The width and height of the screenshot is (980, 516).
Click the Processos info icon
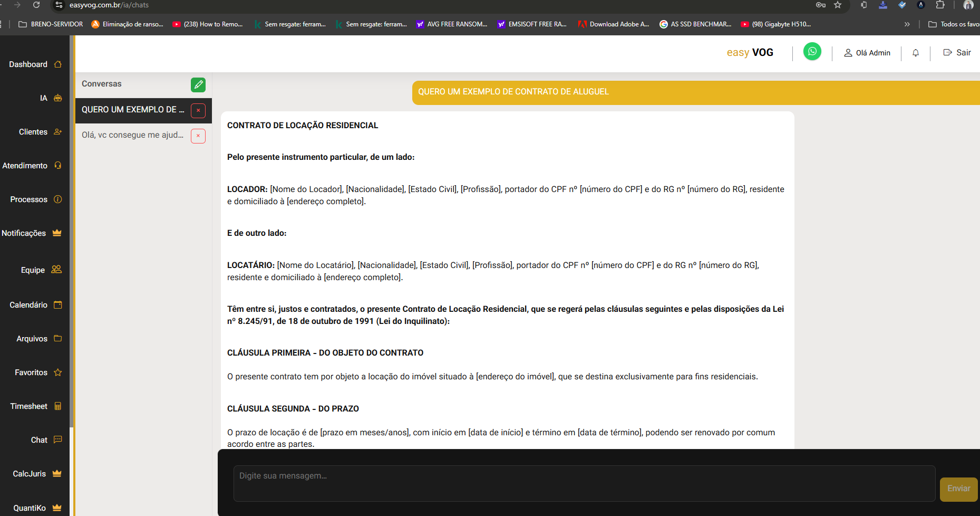click(58, 199)
